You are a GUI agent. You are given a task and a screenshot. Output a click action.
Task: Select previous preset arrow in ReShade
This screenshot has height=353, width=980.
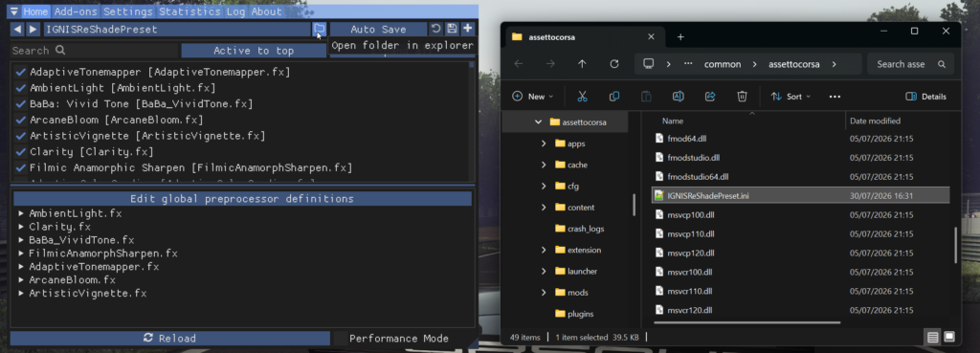click(x=17, y=29)
